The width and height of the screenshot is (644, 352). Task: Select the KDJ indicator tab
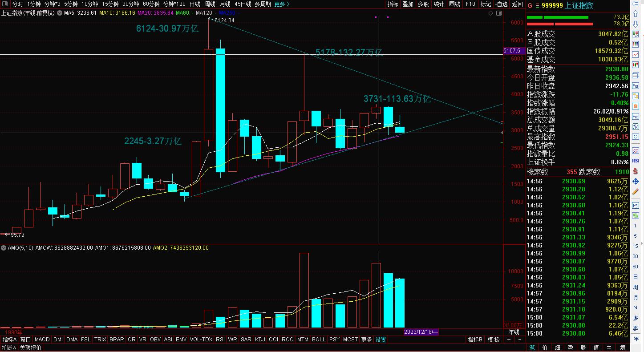260,340
